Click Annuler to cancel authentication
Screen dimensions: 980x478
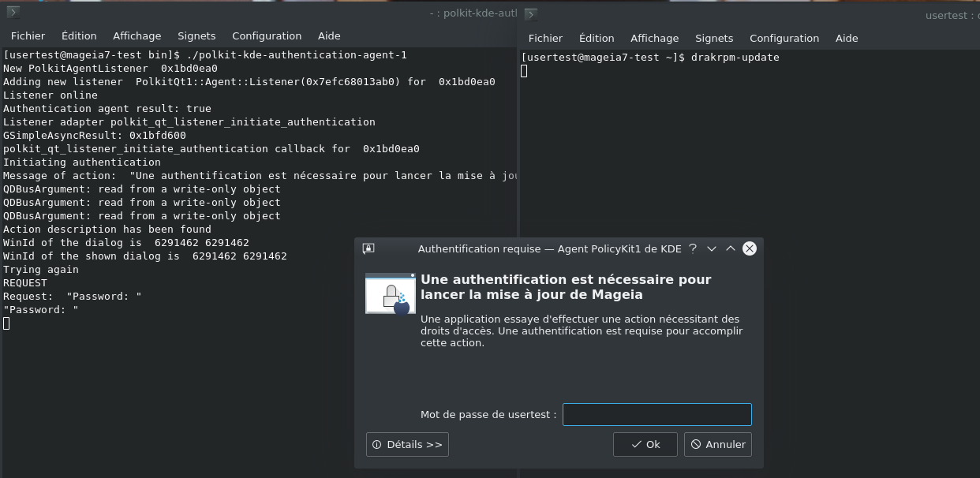(x=718, y=444)
